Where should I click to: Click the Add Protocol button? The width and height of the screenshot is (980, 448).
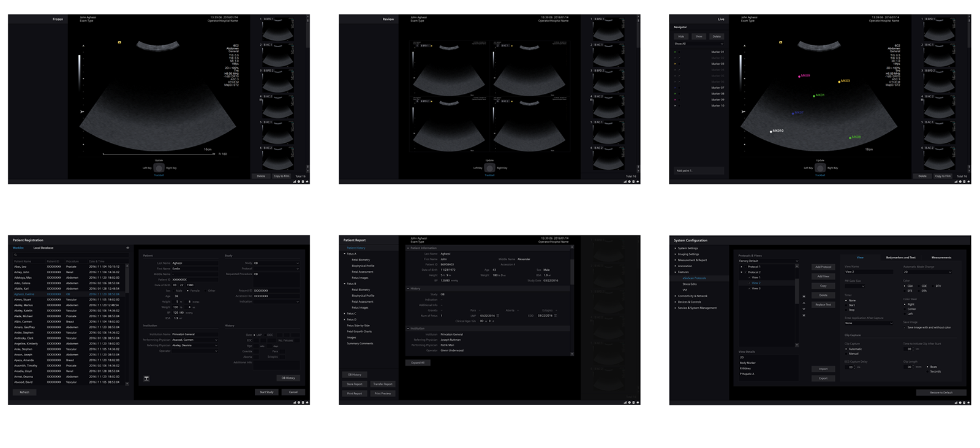(823, 267)
